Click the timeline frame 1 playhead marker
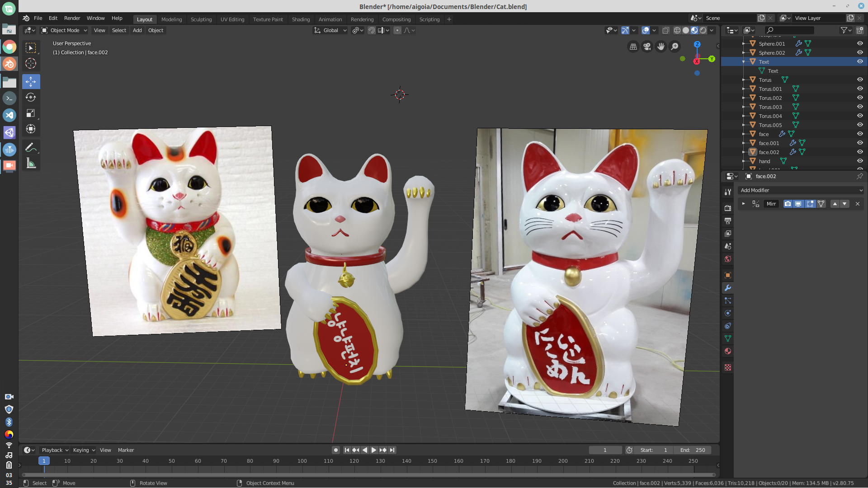 [44, 461]
